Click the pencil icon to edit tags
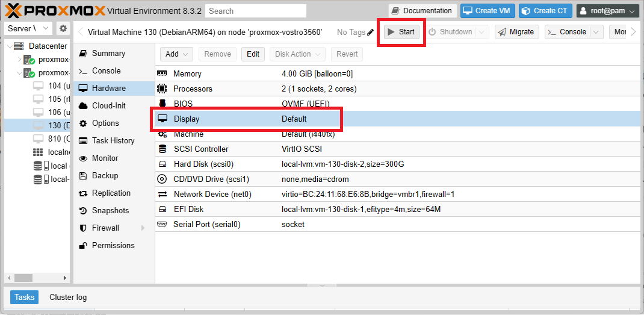The width and height of the screenshot is (644, 315). coord(371,32)
